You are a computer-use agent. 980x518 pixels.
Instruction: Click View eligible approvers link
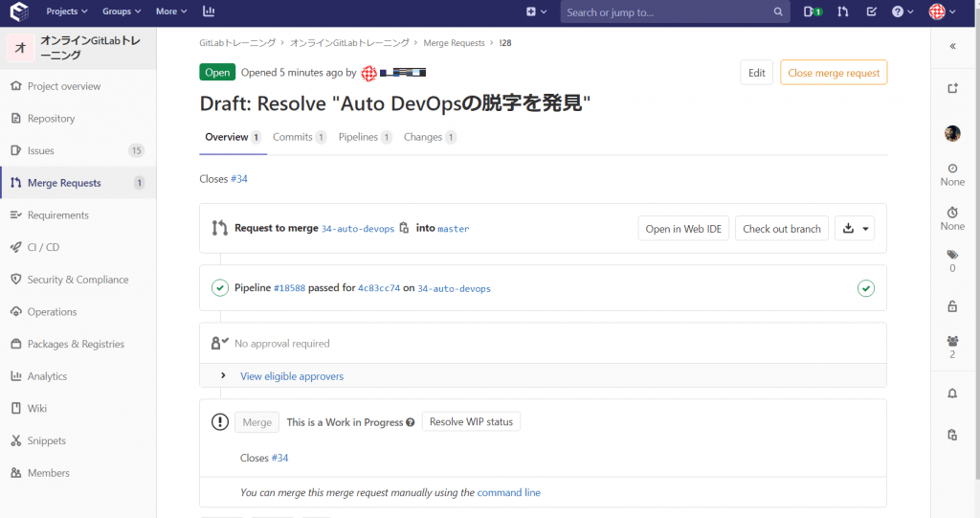(x=292, y=376)
